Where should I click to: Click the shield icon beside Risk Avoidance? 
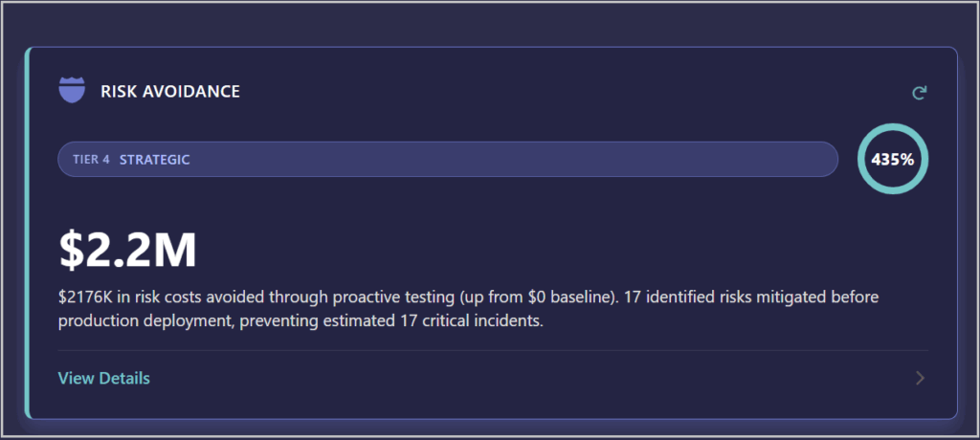coord(72,91)
